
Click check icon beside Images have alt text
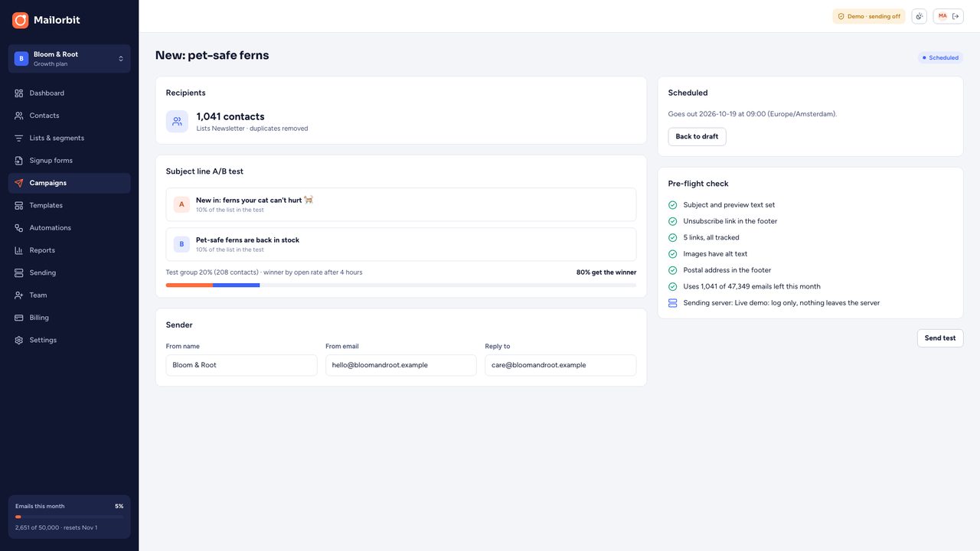click(x=672, y=254)
